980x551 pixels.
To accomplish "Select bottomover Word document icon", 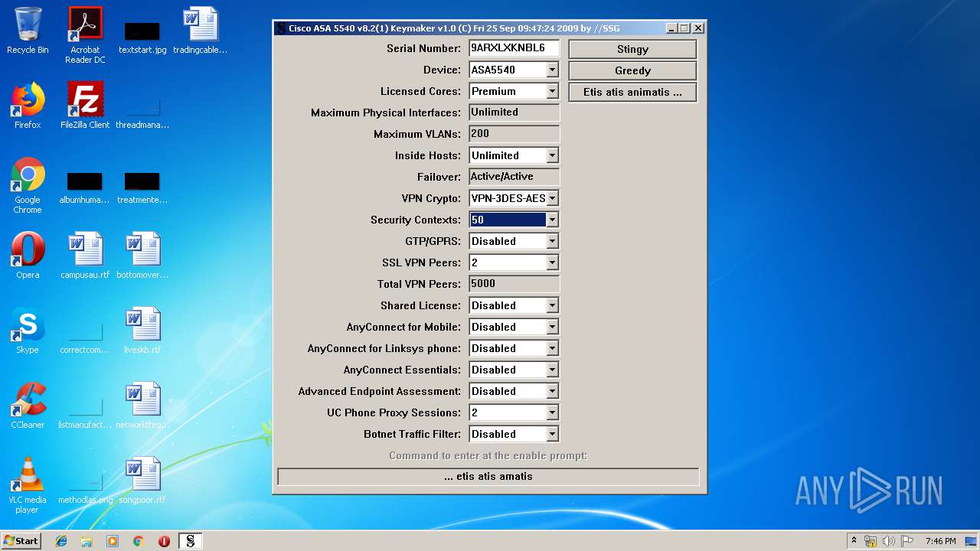I will pyautogui.click(x=142, y=256).
